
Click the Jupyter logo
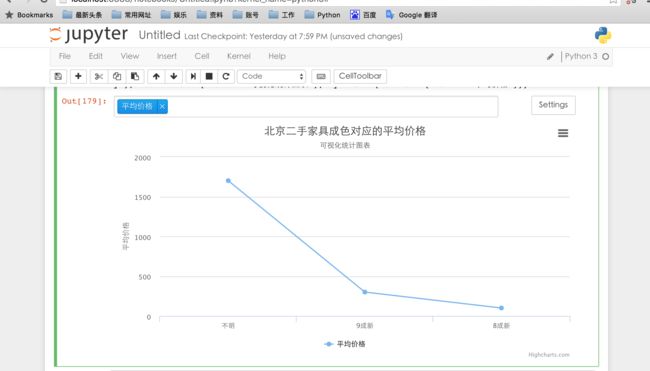pos(89,35)
